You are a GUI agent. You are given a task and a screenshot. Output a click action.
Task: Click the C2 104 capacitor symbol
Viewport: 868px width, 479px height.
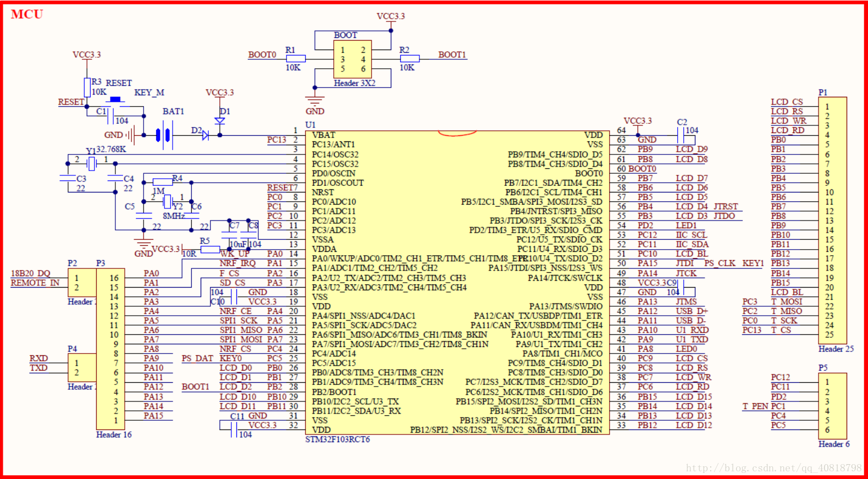681,135
